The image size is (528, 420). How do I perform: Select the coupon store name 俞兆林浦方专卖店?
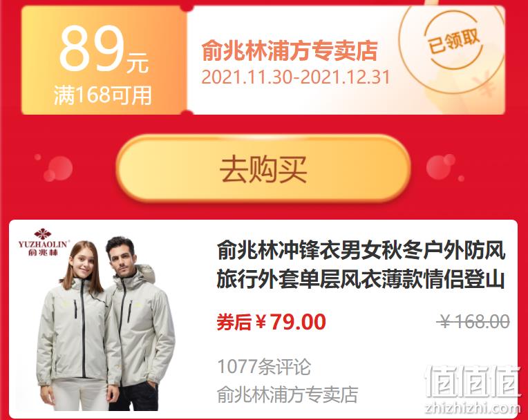click(x=290, y=51)
